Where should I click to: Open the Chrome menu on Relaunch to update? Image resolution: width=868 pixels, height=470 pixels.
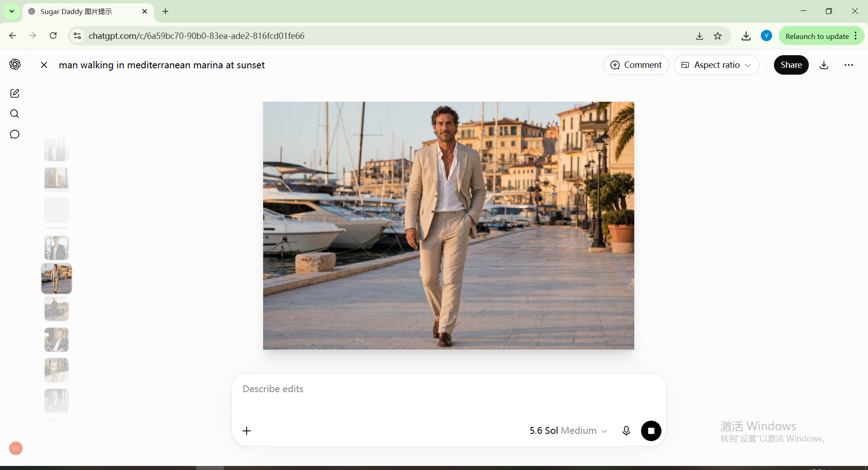tap(856, 36)
